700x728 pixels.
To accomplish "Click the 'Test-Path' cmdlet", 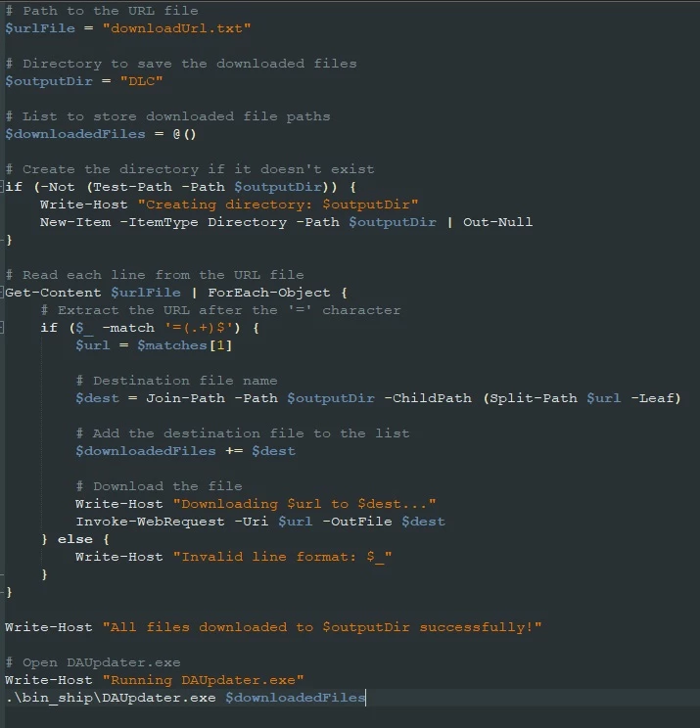I will pyautogui.click(x=133, y=187).
